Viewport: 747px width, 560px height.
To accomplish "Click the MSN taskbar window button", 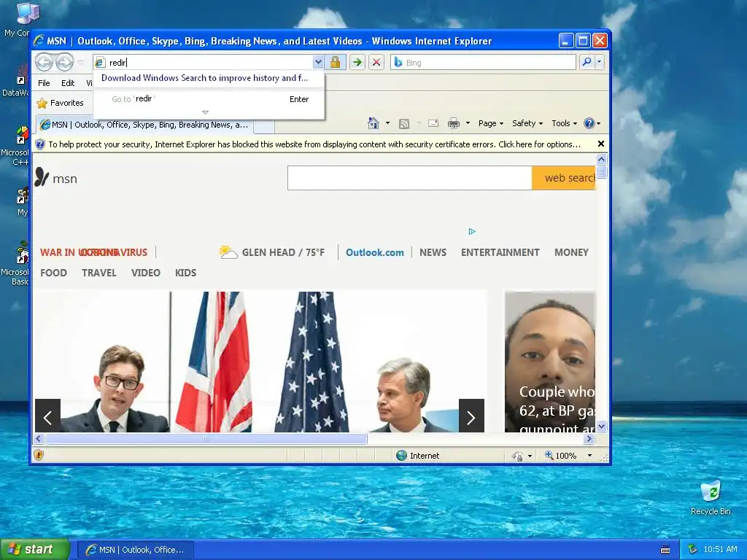I will [135, 550].
